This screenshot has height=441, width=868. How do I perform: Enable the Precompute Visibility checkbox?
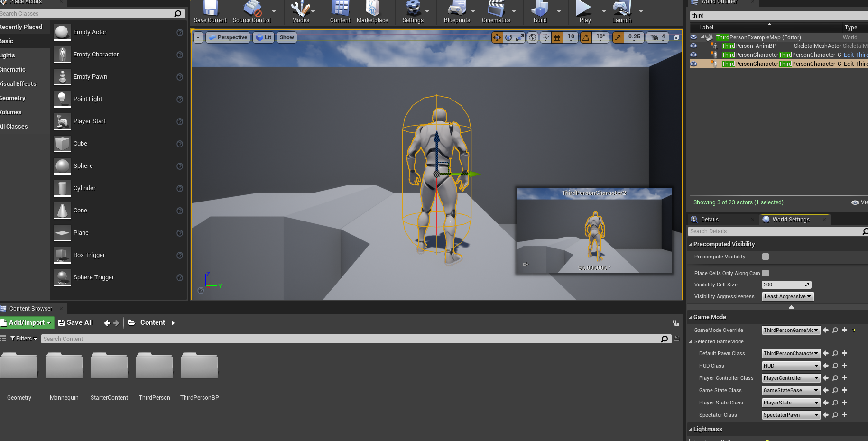[x=765, y=257]
